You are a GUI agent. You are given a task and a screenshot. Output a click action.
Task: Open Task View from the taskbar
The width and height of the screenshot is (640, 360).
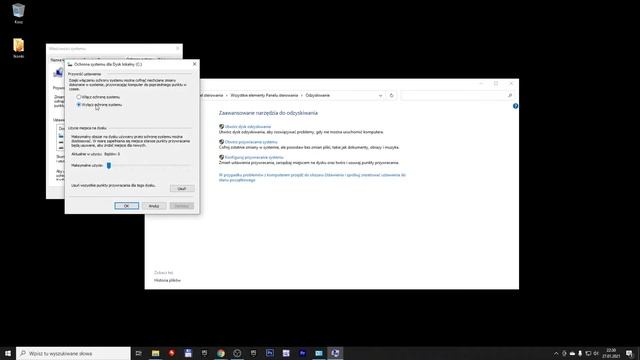pos(139,353)
